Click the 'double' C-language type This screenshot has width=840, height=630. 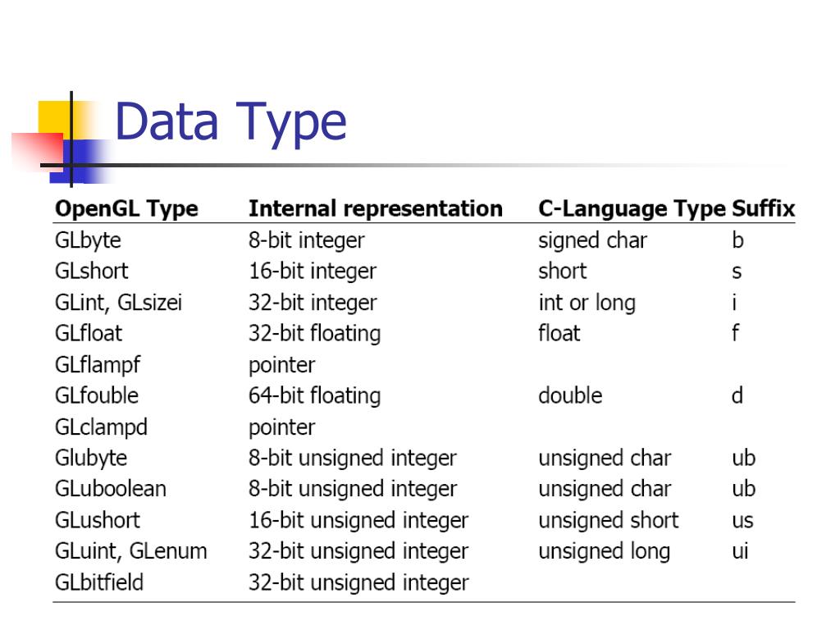click(x=571, y=396)
